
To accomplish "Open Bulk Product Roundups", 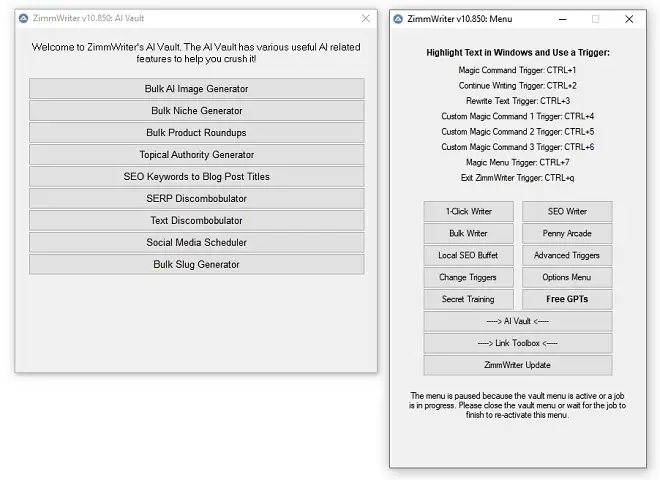I will point(196,133).
